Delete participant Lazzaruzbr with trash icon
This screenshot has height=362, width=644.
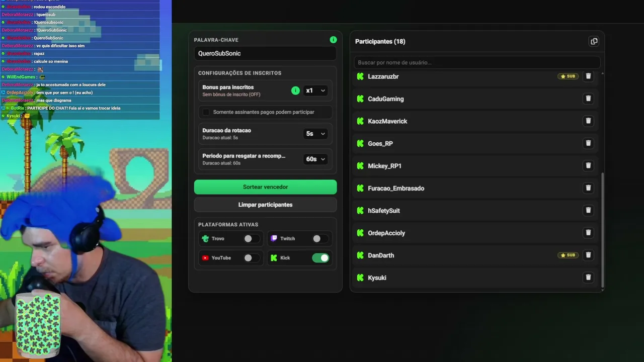coord(588,76)
